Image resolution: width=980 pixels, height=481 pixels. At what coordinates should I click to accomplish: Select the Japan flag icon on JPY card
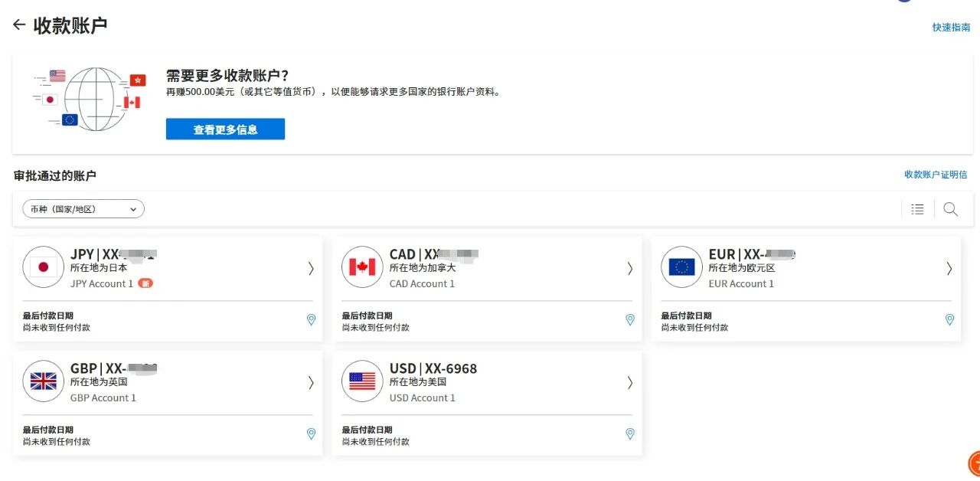tap(43, 267)
